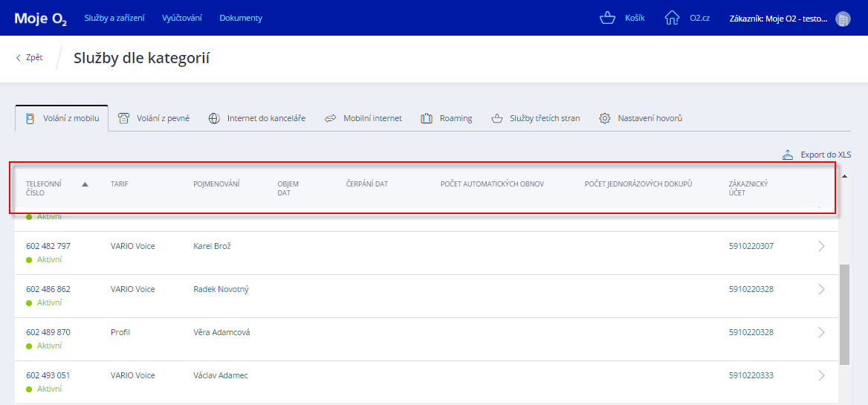Open customer account 5910220307

point(751,246)
